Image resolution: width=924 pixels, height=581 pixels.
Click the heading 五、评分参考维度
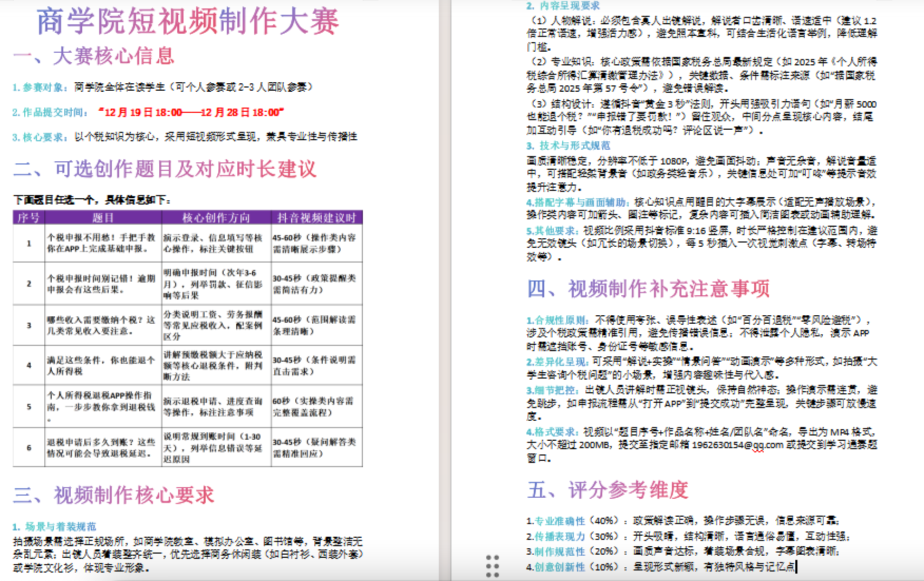[608, 490]
